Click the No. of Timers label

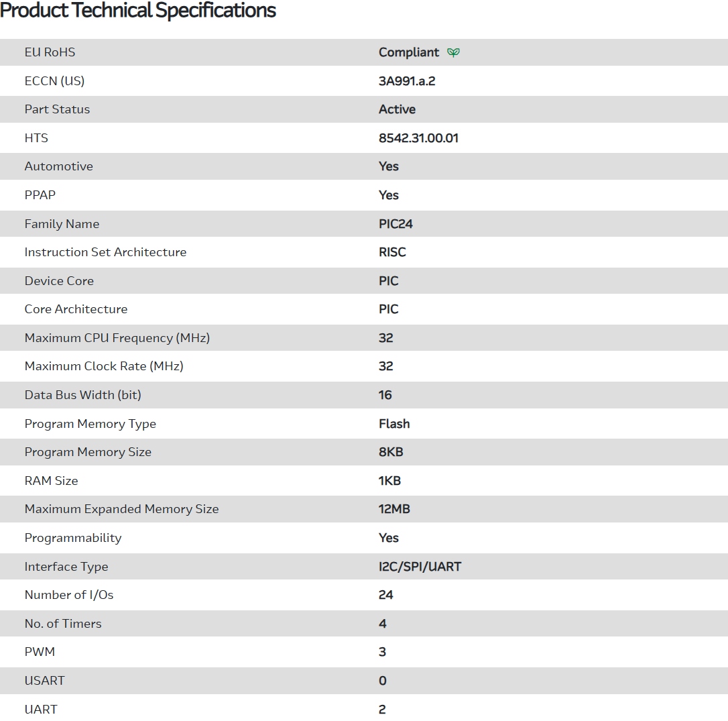63,624
